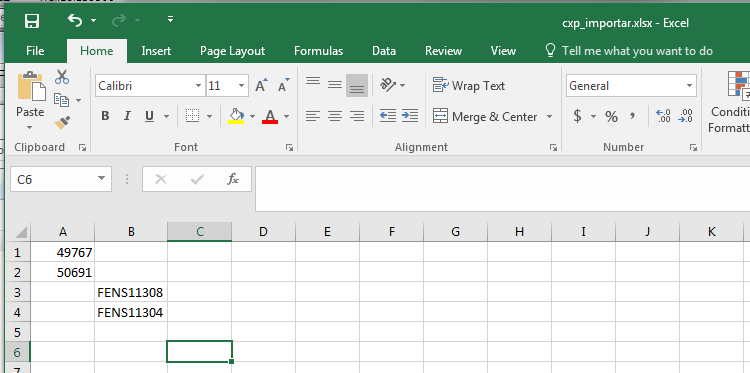Open the Alignment dialog launcher

[553, 148]
